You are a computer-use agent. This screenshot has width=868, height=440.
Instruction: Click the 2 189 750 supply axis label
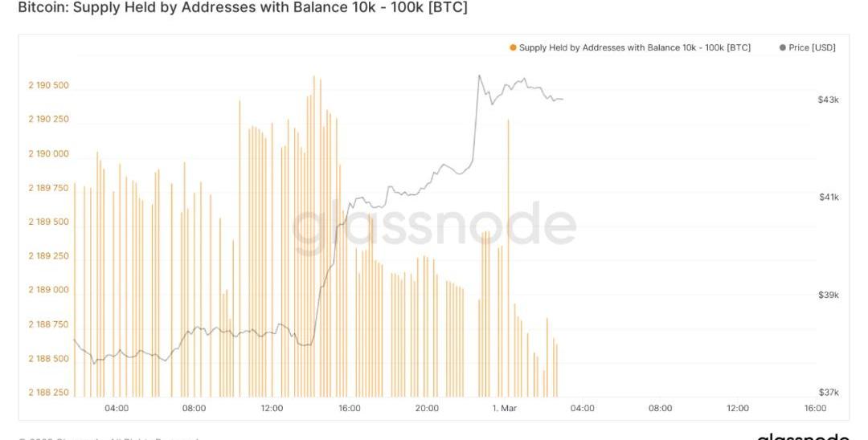coord(49,188)
